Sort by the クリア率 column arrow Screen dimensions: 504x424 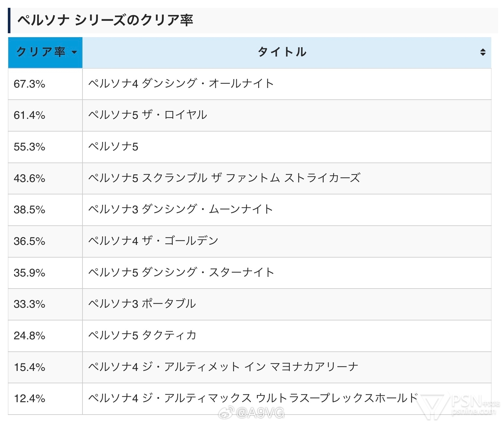click(x=74, y=52)
